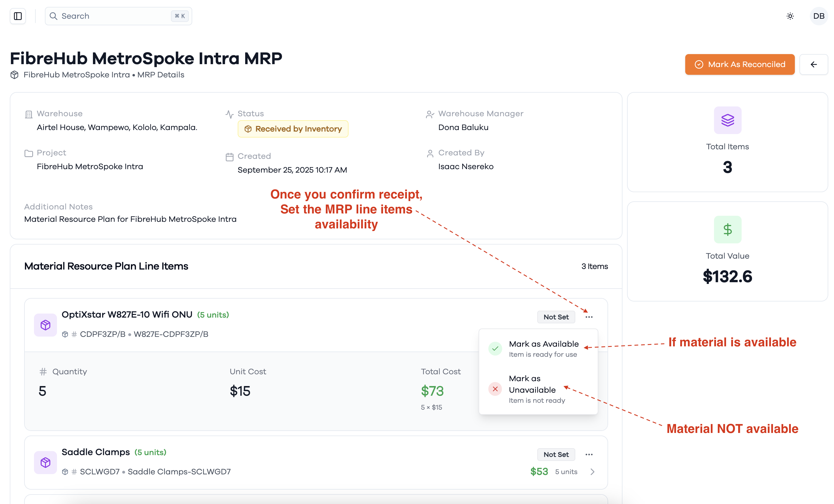Viewport: 834px width, 504px height.
Task: Click the Received by Inventory status badge
Action: pos(293,129)
